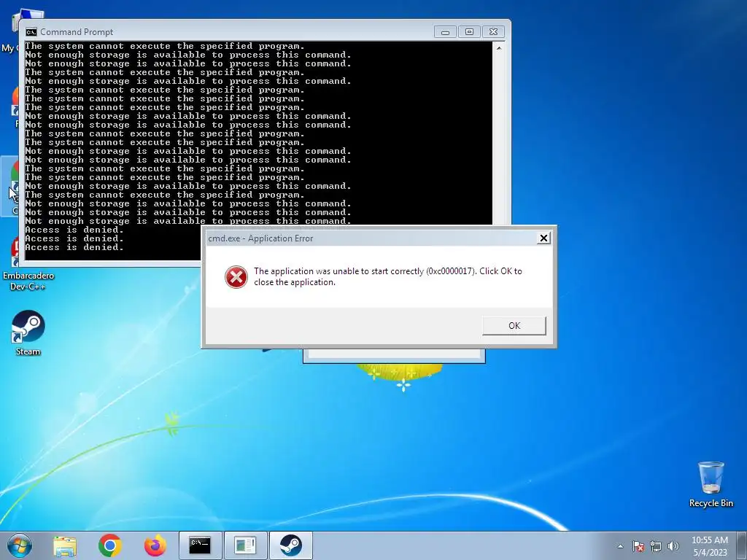Open the volume speaker tray icon
This screenshot has height=560, width=747.
pyautogui.click(x=673, y=546)
